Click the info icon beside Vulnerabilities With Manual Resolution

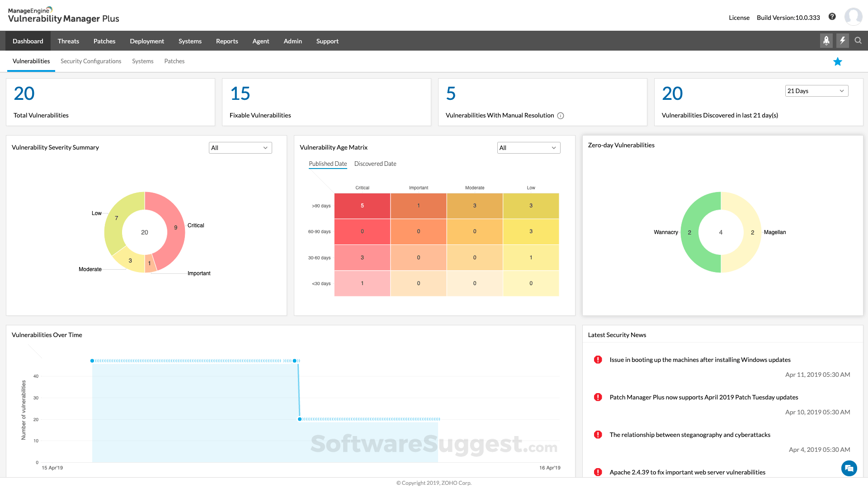tap(561, 116)
